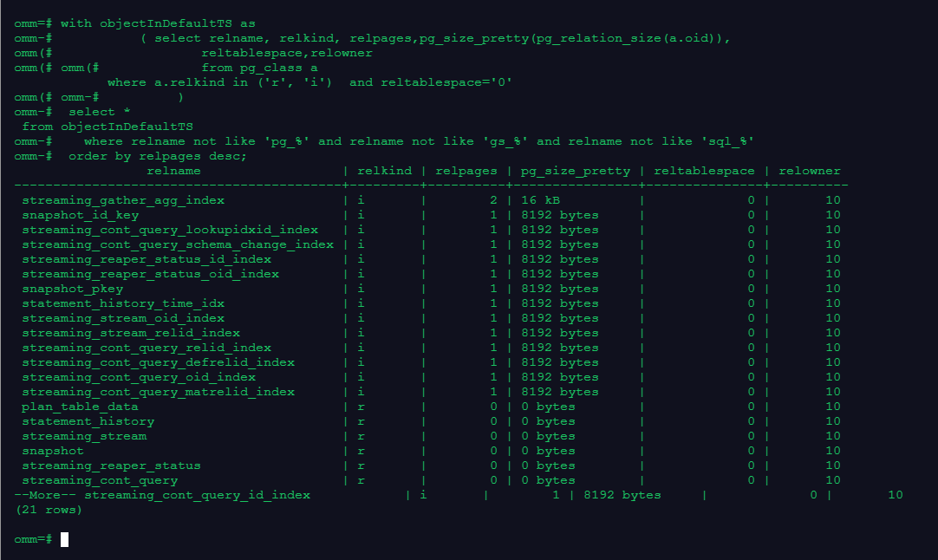The width and height of the screenshot is (938, 560).
Task: Click the relpages column header
Action: coord(466,171)
